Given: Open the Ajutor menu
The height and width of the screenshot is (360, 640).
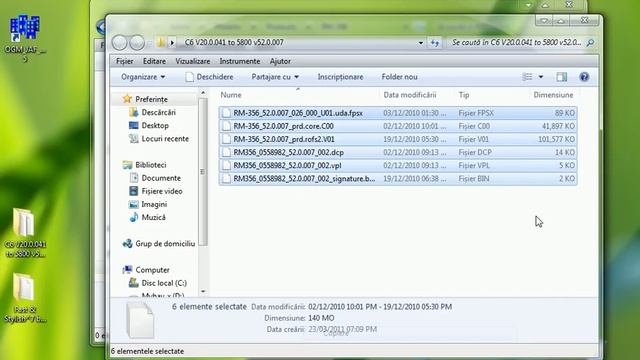Looking at the screenshot, I should 280,61.
